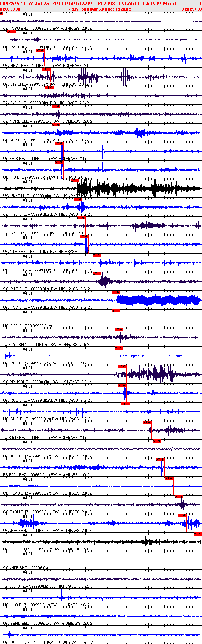Viewport: 202px width, 644px height.
Task: Click the red pick marker on JEDS trace
Action: [x=157, y=441]
